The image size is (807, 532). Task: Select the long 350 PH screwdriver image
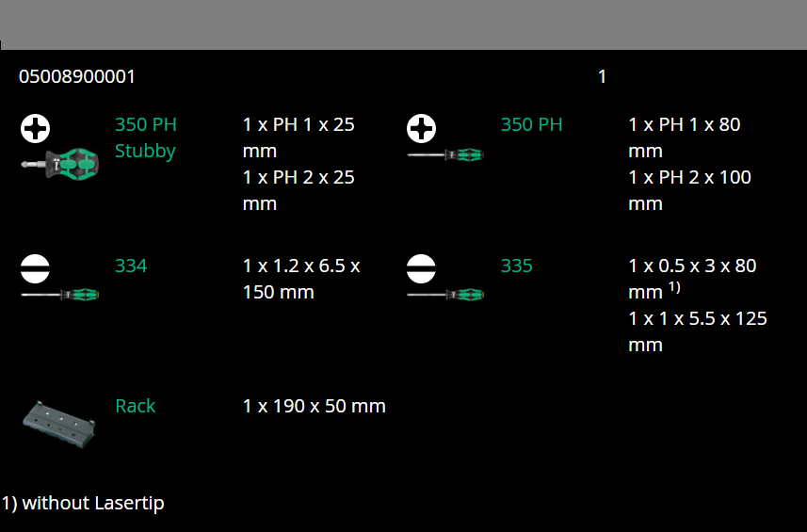pos(445,154)
